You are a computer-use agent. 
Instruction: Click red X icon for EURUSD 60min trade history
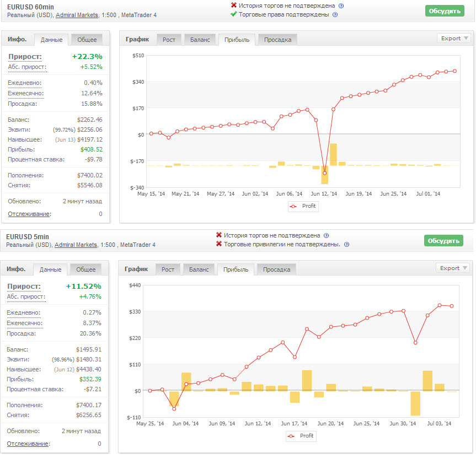point(234,6)
